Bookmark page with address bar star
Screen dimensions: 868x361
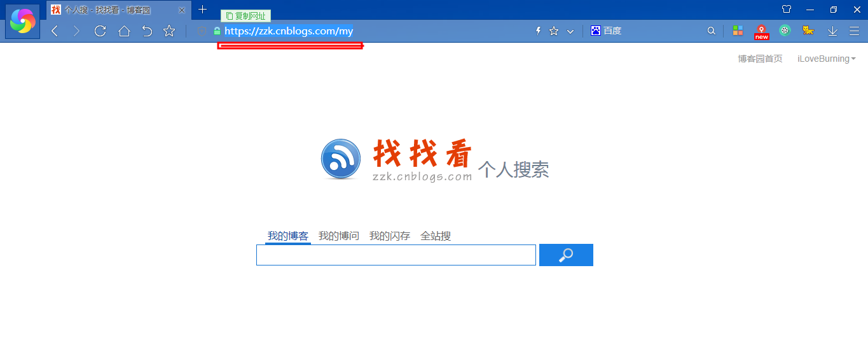click(x=554, y=31)
